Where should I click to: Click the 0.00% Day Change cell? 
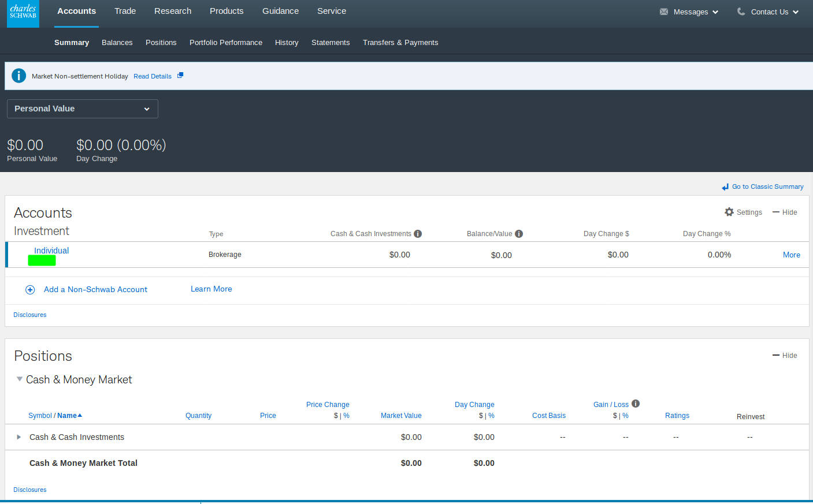point(719,255)
